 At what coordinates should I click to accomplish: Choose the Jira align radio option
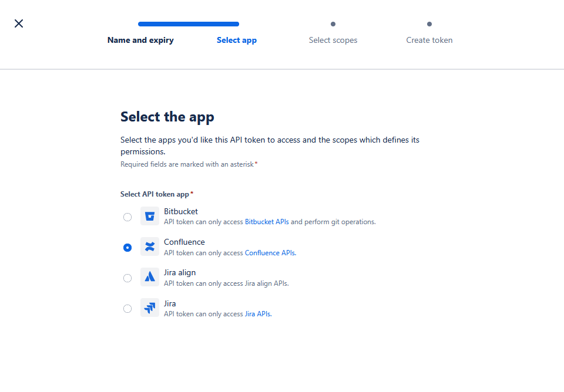tap(127, 278)
